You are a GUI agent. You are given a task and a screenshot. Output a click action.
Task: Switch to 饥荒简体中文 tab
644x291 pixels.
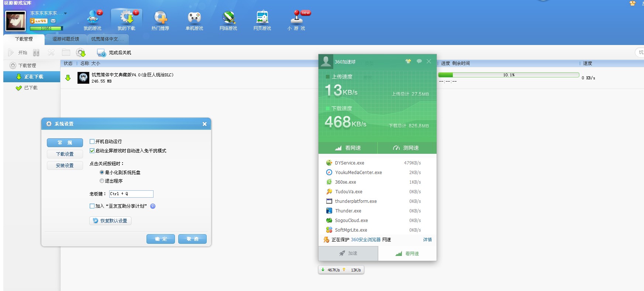[107, 39]
